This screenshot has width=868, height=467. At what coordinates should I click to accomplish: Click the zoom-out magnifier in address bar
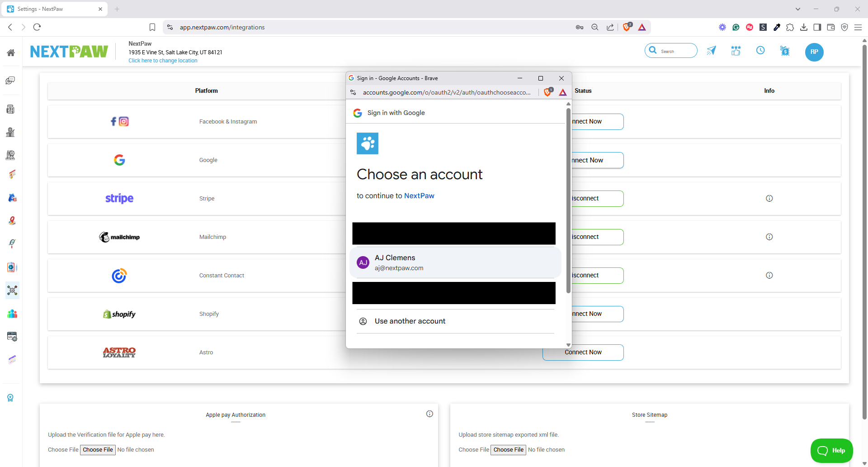[595, 27]
